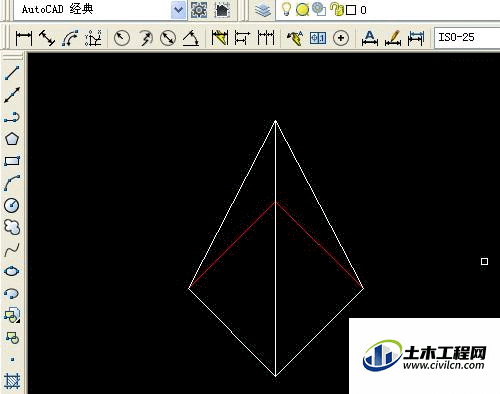Image resolution: width=500 pixels, height=394 pixels.
Task: Start an Aligned dimension
Action: point(47,38)
